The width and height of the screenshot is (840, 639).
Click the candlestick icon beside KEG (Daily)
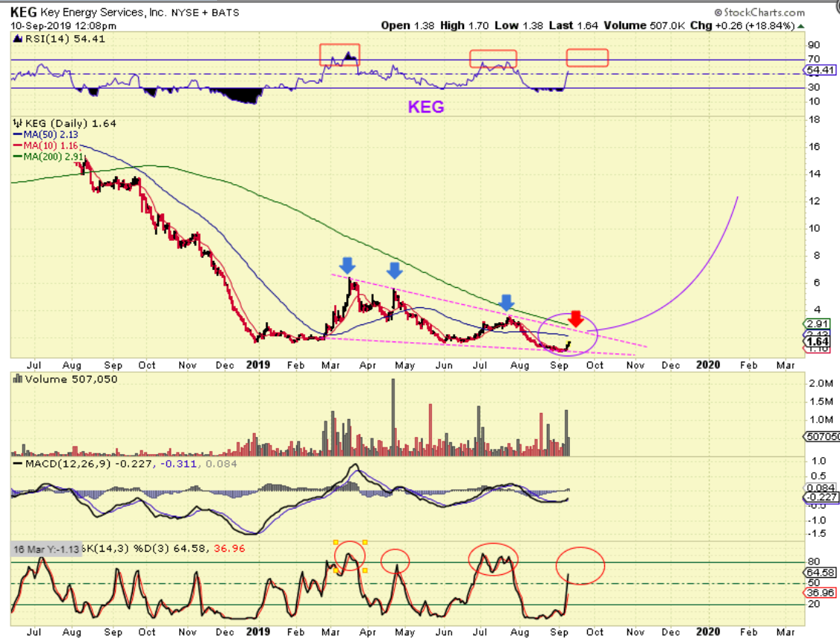18,123
